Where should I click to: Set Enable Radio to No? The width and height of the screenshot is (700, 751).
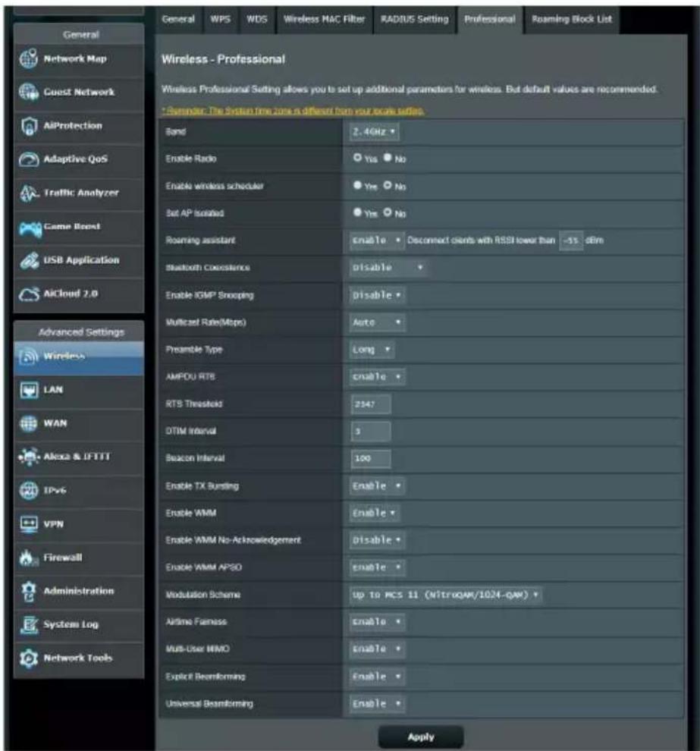tap(388, 158)
